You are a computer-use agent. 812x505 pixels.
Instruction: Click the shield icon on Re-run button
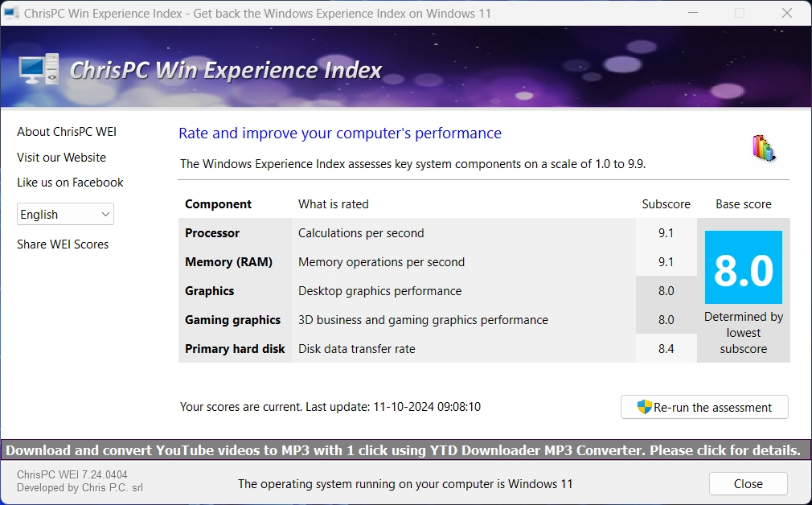click(x=644, y=407)
